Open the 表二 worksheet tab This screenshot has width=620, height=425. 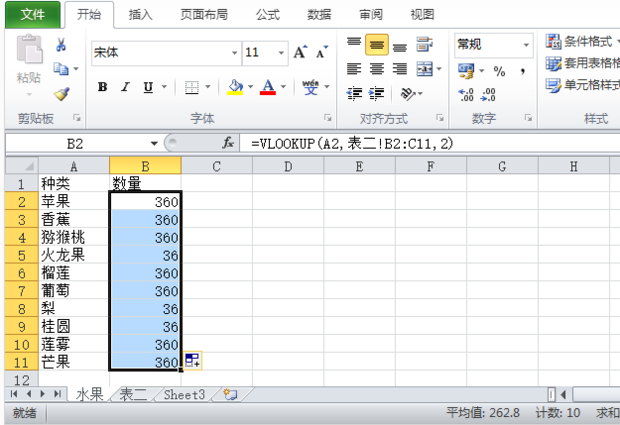(133, 395)
